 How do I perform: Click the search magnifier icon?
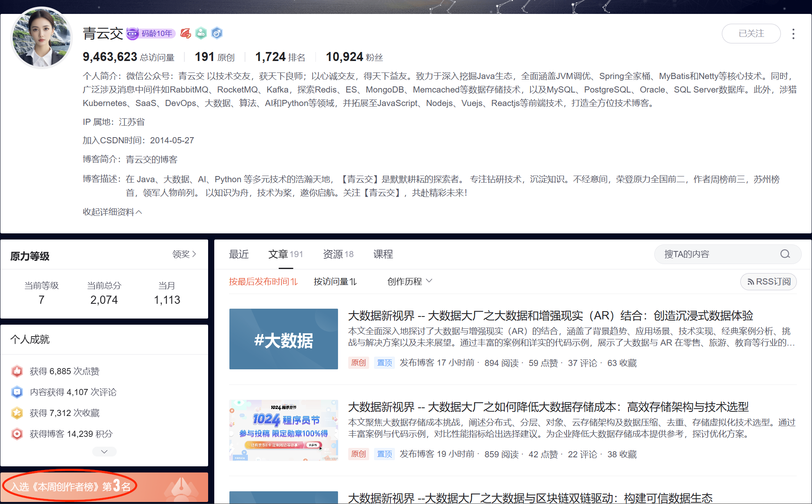785,254
